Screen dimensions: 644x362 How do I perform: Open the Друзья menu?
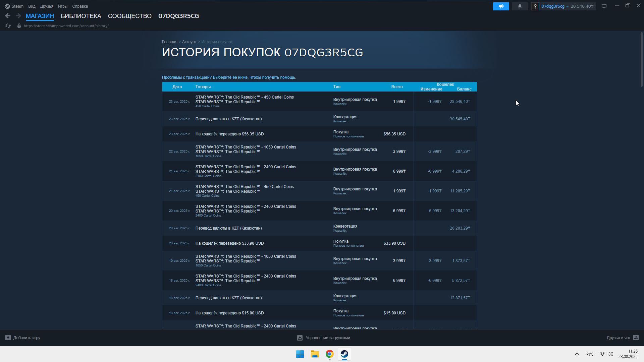[47, 6]
